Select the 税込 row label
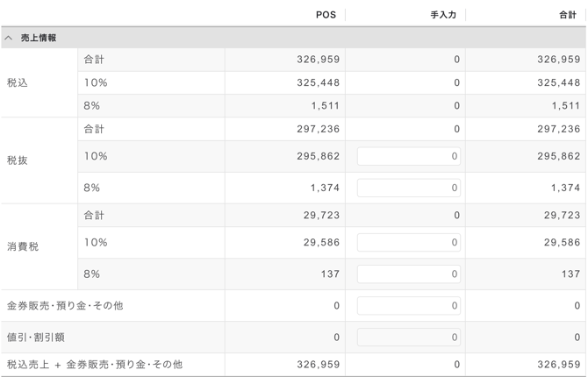 coord(18,83)
